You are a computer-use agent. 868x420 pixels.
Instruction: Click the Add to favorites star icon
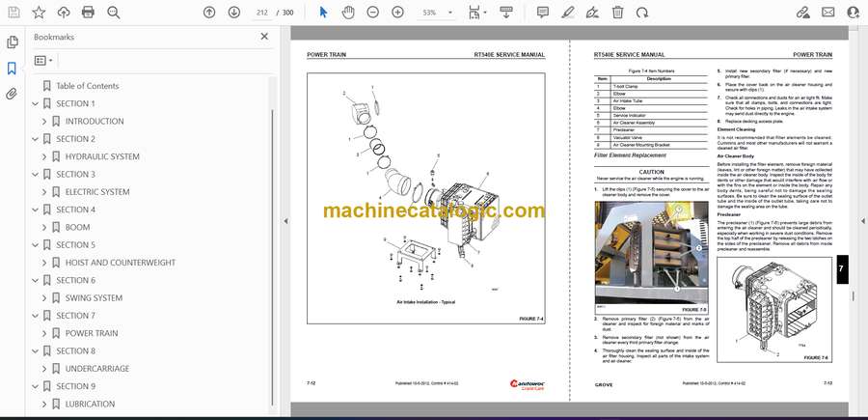39,13
